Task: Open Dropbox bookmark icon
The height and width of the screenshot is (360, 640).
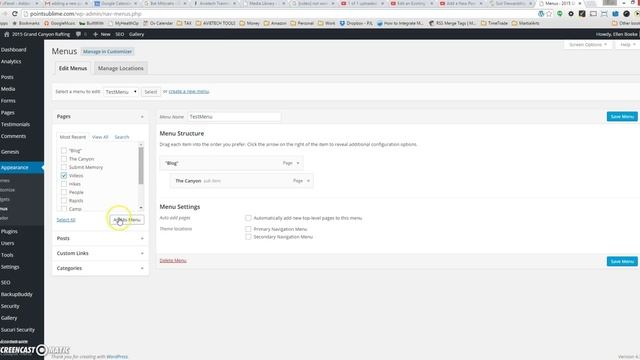Action: [x=342, y=23]
